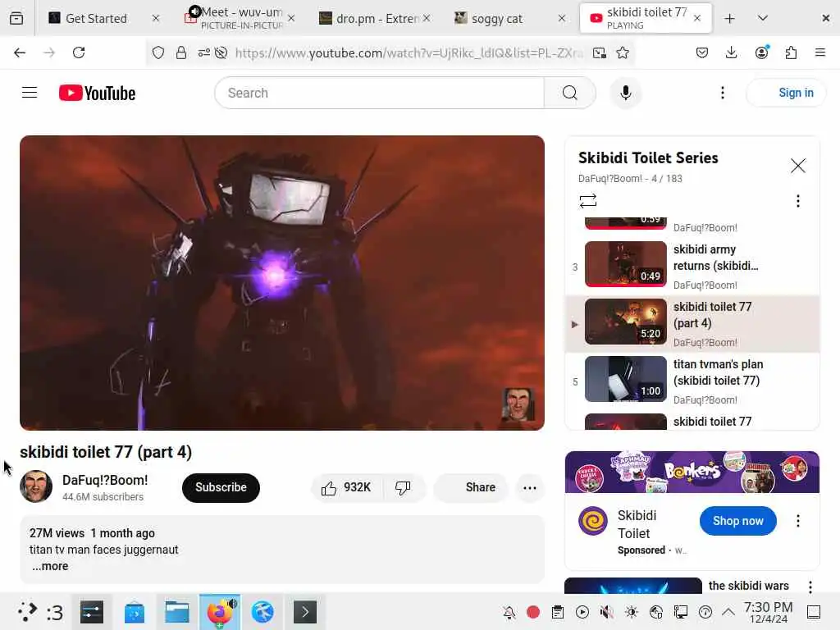Open the tracking protection shield icon
This screenshot has height=630, width=840.
[x=158, y=52]
